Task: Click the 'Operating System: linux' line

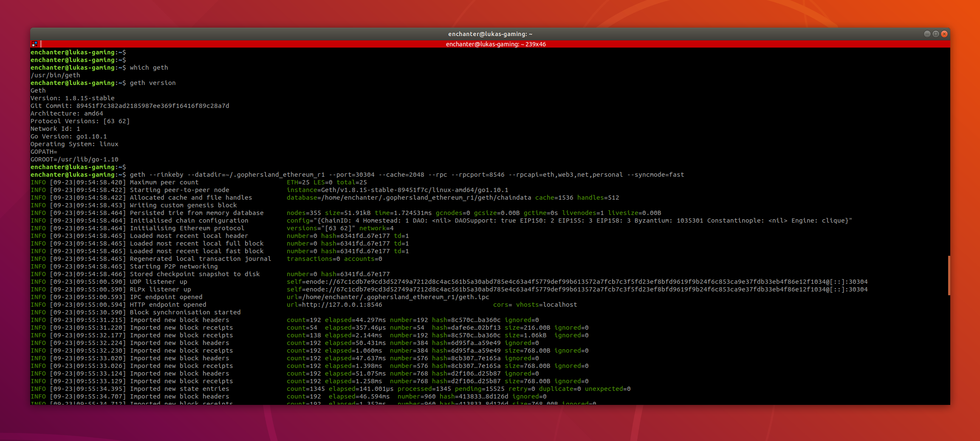Action: pos(74,144)
